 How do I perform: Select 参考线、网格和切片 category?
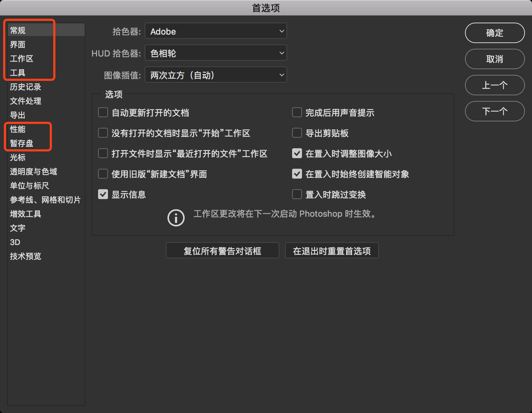click(46, 200)
